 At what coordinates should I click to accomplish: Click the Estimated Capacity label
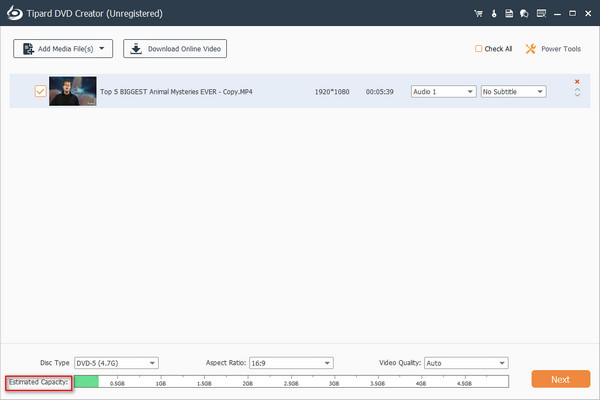point(38,382)
